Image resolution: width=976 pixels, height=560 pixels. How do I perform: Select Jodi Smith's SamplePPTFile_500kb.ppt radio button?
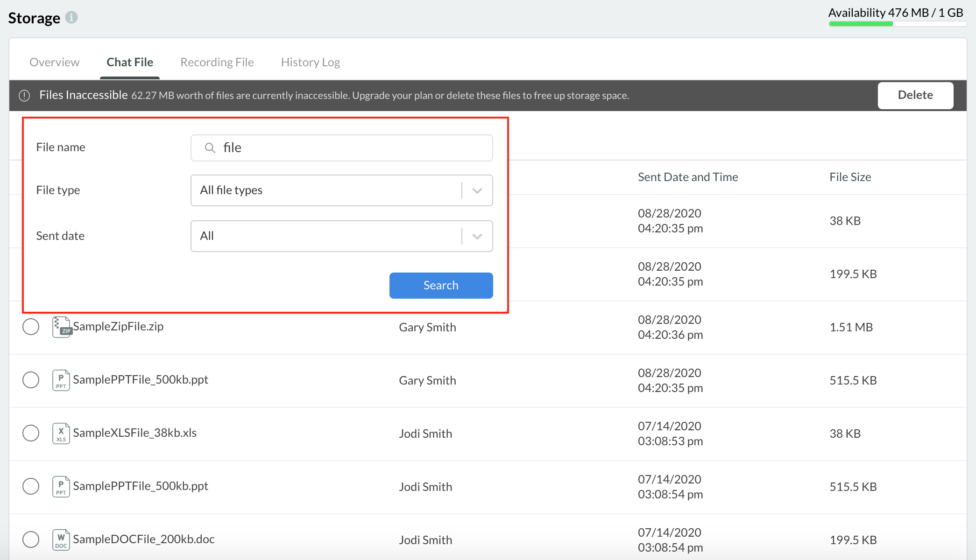coord(31,486)
